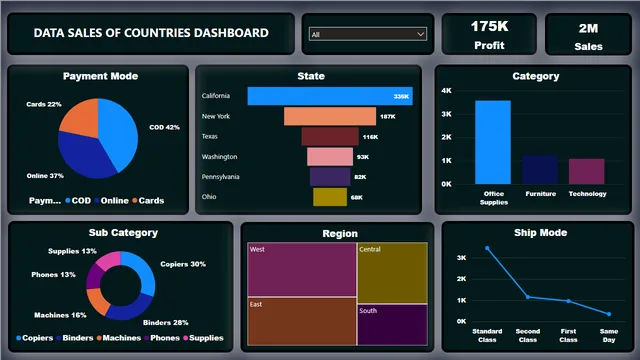Click Phones legend item in Sub Category
The width and height of the screenshot is (640, 360).
click(x=162, y=338)
